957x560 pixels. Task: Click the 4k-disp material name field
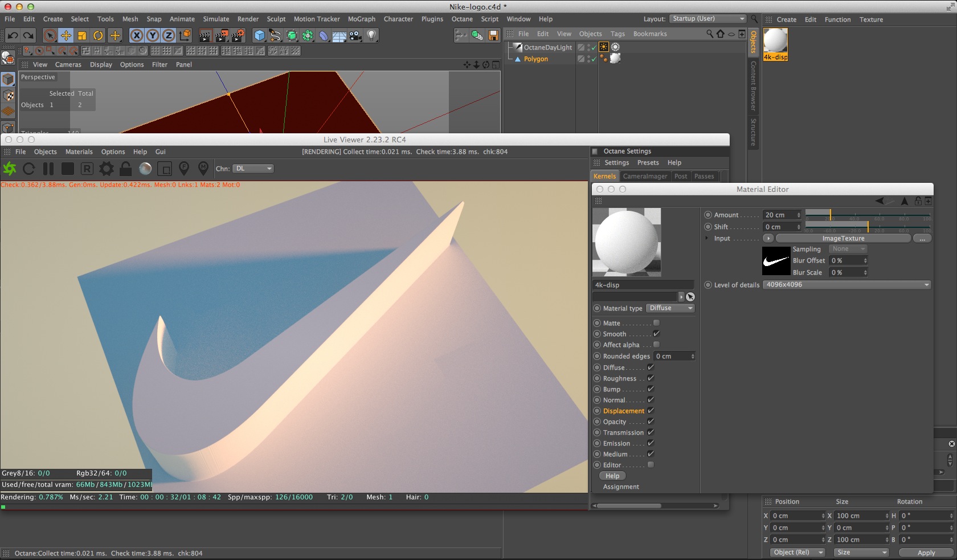[643, 285]
